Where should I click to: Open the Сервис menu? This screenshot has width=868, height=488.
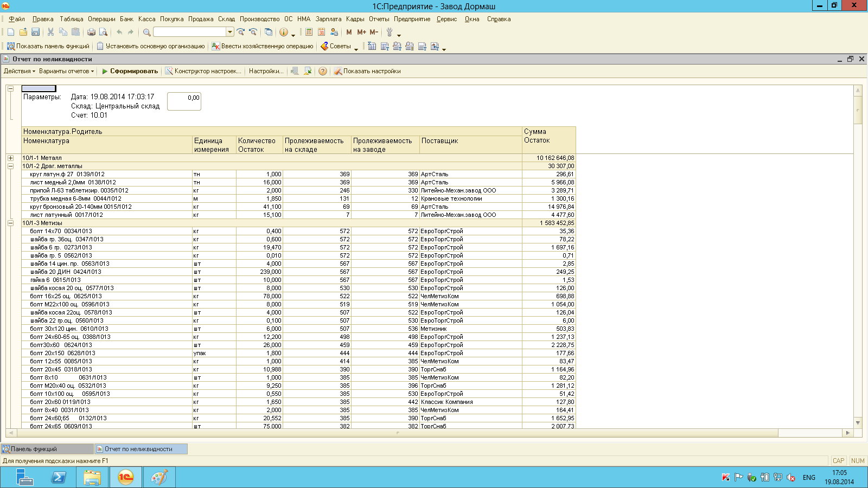pyautogui.click(x=447, y=19)
